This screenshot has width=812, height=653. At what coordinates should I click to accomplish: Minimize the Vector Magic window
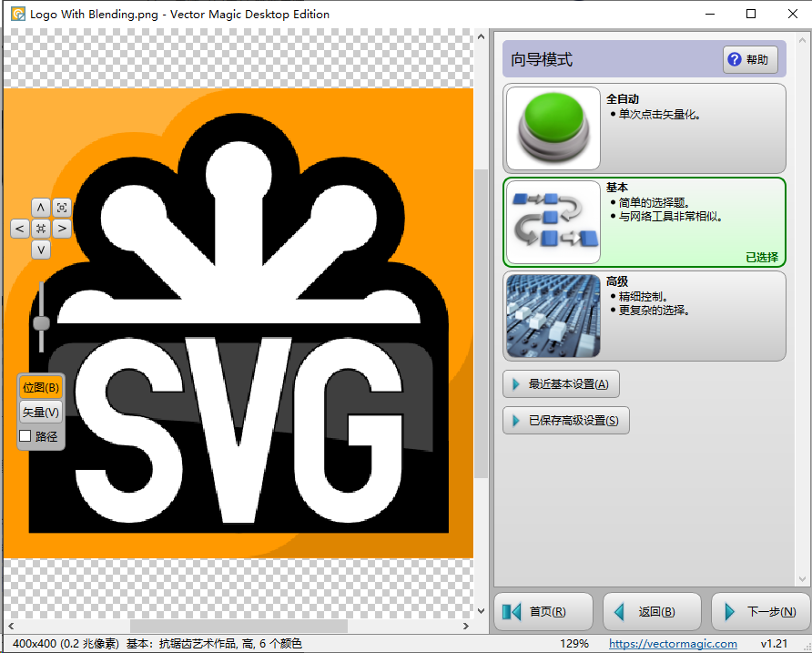[x=710, y=14]
